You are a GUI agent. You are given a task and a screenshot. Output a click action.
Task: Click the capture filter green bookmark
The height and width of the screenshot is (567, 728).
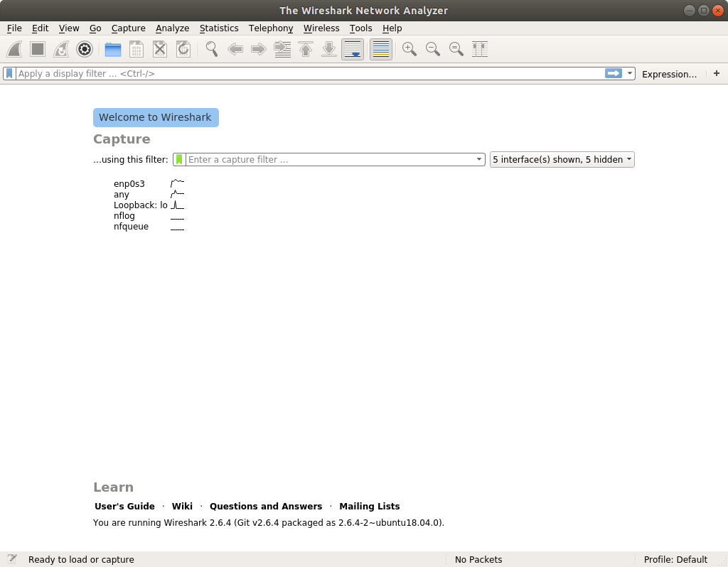pos(179,160)
